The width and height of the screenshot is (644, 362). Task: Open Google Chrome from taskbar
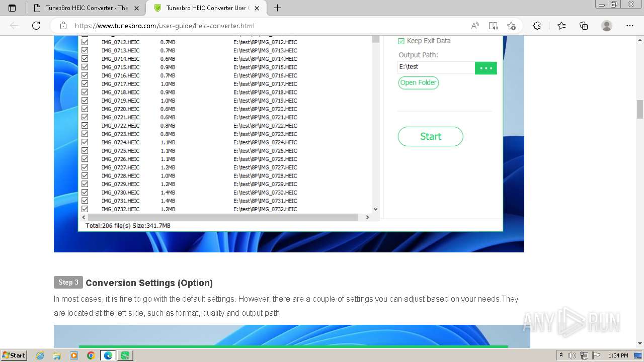coord(91,355)
